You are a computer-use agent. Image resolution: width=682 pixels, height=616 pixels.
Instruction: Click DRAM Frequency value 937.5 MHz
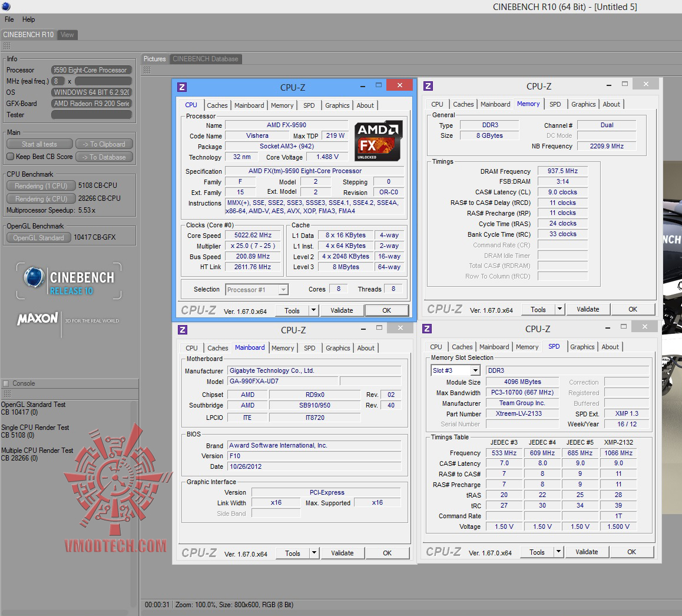pos(562,171)
